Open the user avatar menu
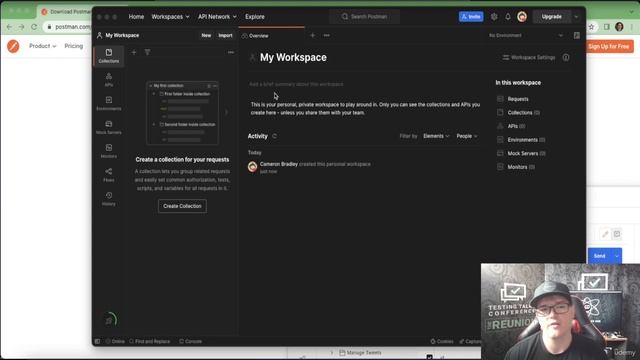The width and height of the screenshot is (640, 360). pyautogui.click(x=522, y=17)
